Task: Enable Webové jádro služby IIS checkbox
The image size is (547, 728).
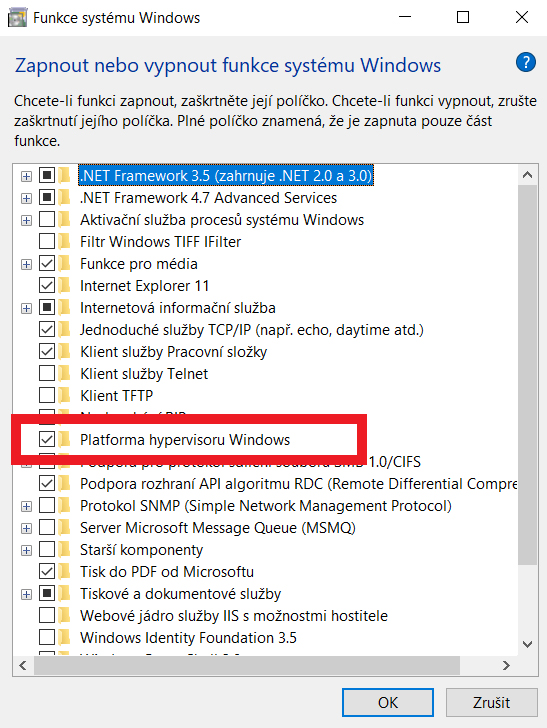Action: point(47,616)
